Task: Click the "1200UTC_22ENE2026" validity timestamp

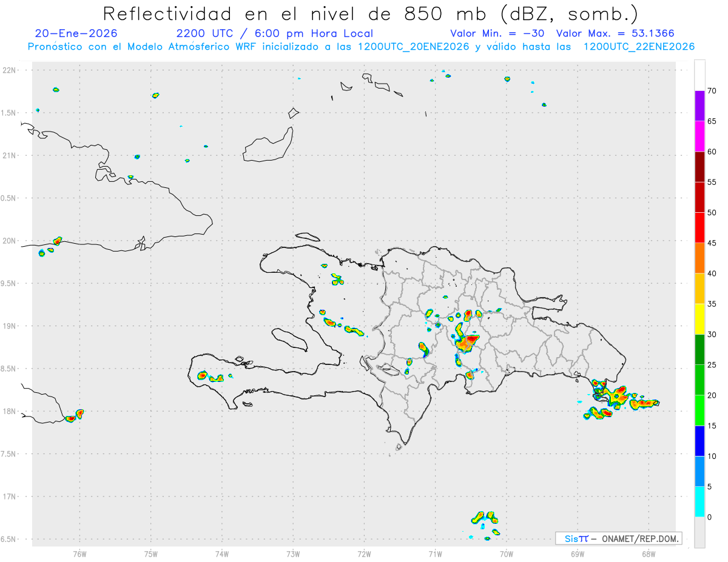Action: click(x=639, y=47)
